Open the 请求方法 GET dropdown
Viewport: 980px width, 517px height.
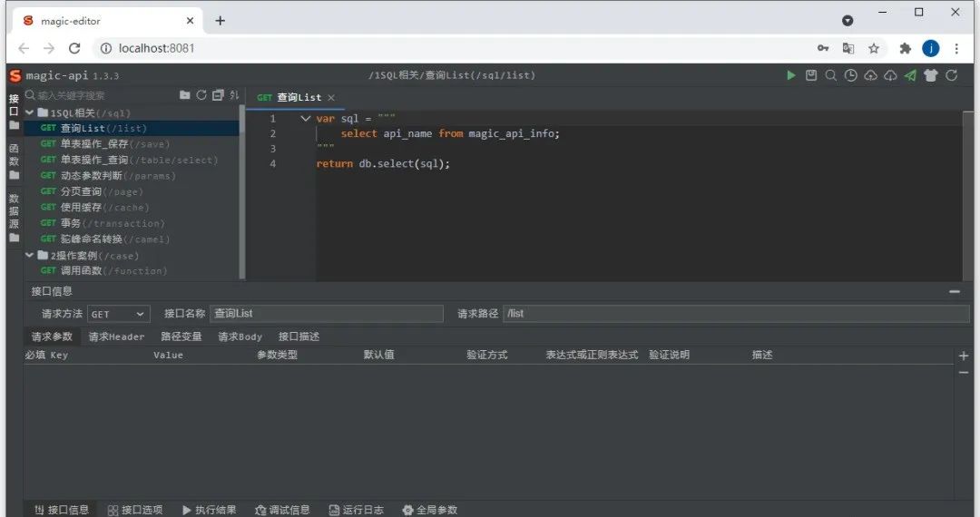pos(118,314)
